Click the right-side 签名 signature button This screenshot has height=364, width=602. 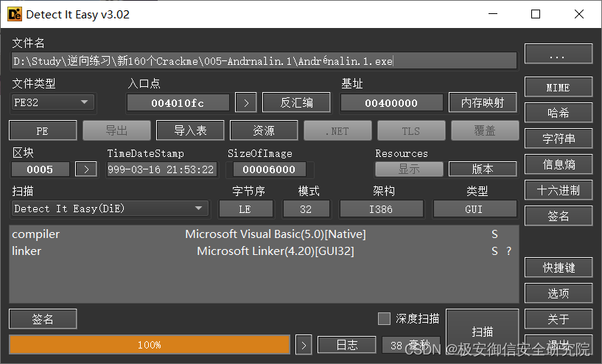coord(559,216)
